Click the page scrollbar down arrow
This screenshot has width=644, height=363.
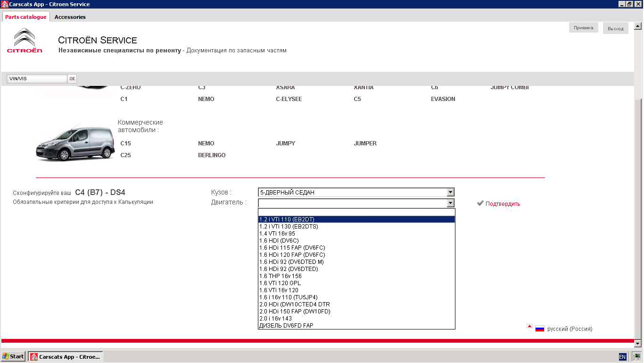tap(638, 344)
